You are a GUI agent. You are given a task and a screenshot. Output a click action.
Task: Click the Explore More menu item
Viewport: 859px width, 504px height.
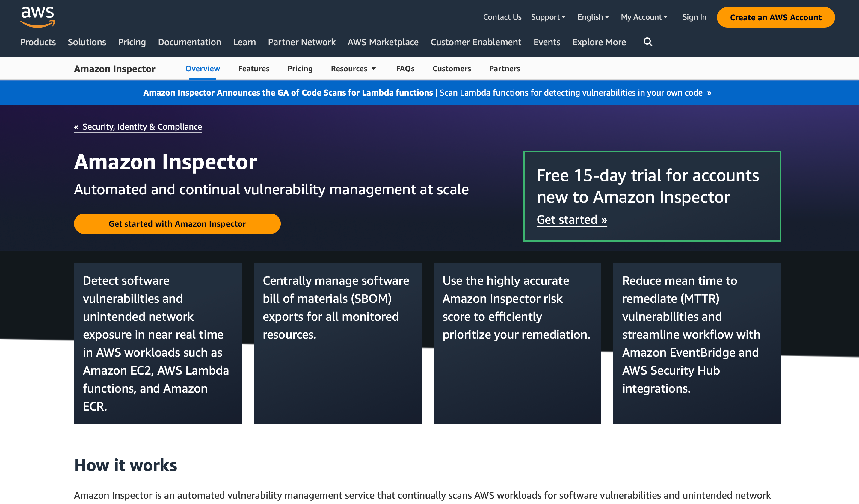[599, 42]
